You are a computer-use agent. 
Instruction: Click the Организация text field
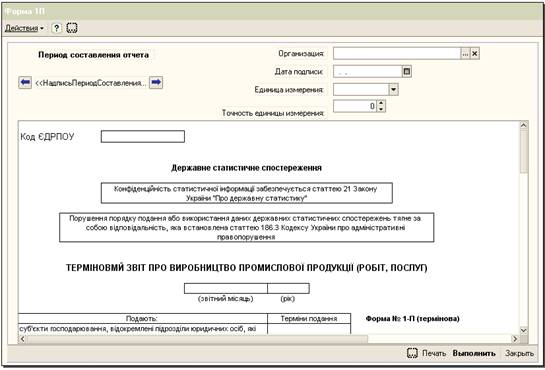(397, 54)
